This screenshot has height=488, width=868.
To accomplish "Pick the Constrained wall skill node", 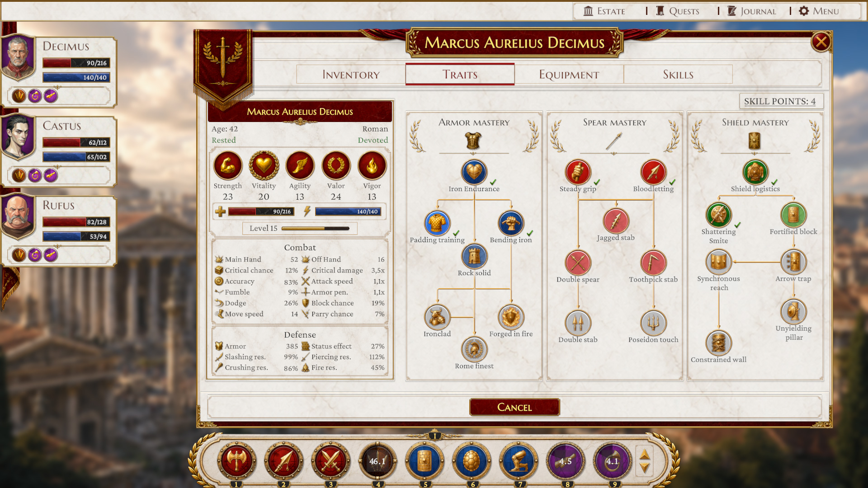I will pos(718,343).
